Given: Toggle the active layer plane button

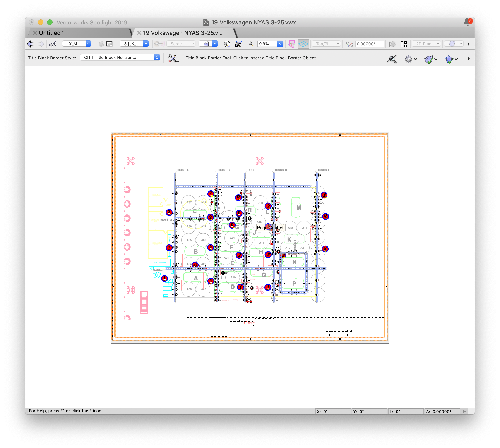Looking at the screenshot, I should pyautogui.click(x=303, y=44).
